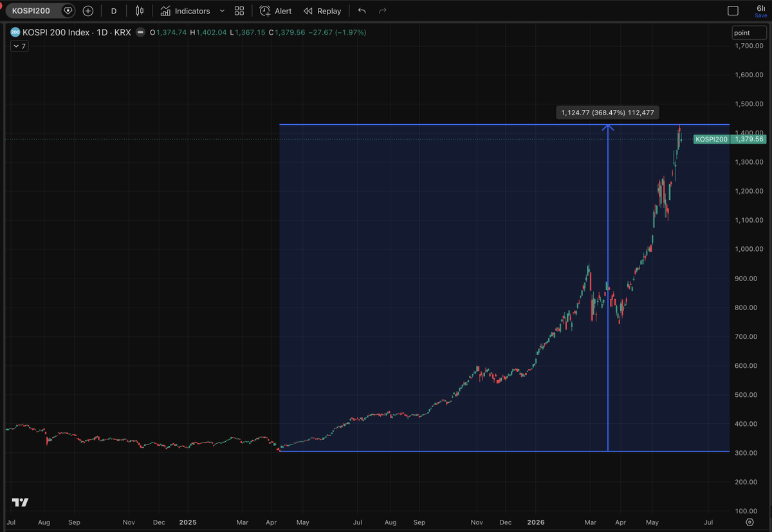Open the indicator templates grid icon
Viewport: 772px width, 532px height.
(x=239, y=11)
